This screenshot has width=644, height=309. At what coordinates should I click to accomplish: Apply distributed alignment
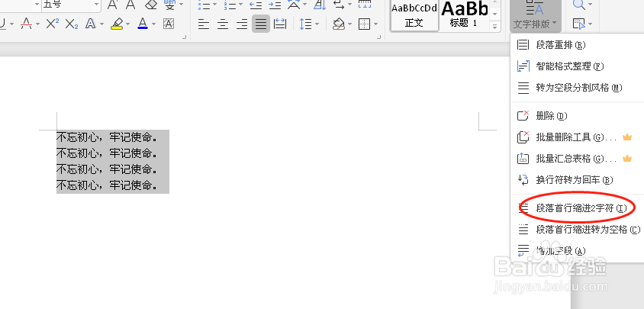tap(280, 24)
